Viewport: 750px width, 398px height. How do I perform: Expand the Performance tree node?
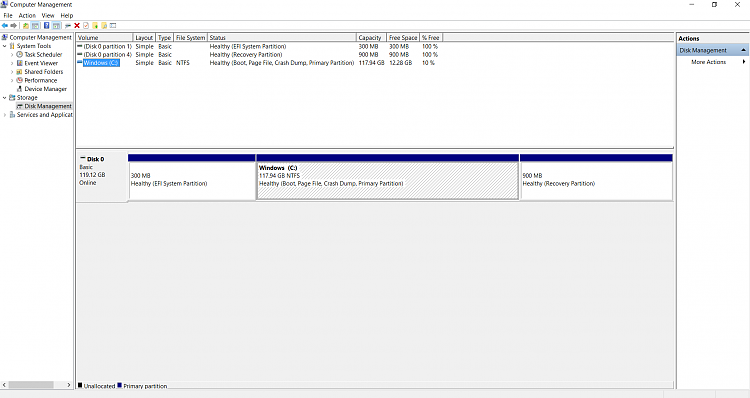click(12, 80)
